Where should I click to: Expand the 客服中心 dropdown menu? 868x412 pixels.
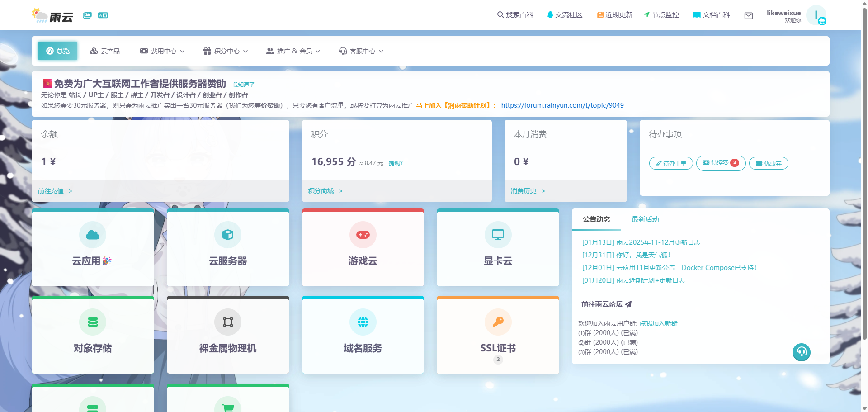pyautogui.click(x=361, y=51)
